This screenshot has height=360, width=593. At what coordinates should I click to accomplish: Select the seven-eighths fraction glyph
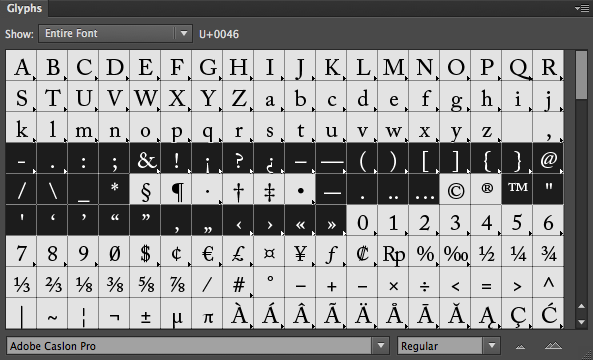176,282
